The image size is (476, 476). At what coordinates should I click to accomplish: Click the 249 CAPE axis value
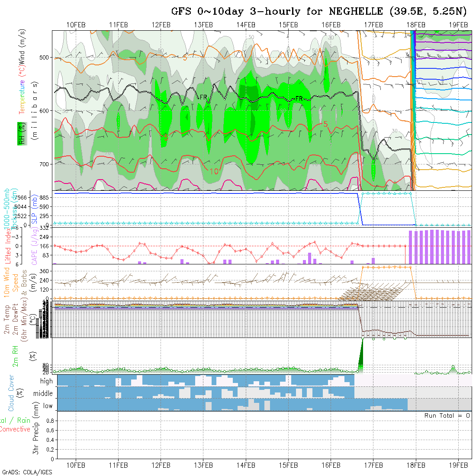(44, 237)
